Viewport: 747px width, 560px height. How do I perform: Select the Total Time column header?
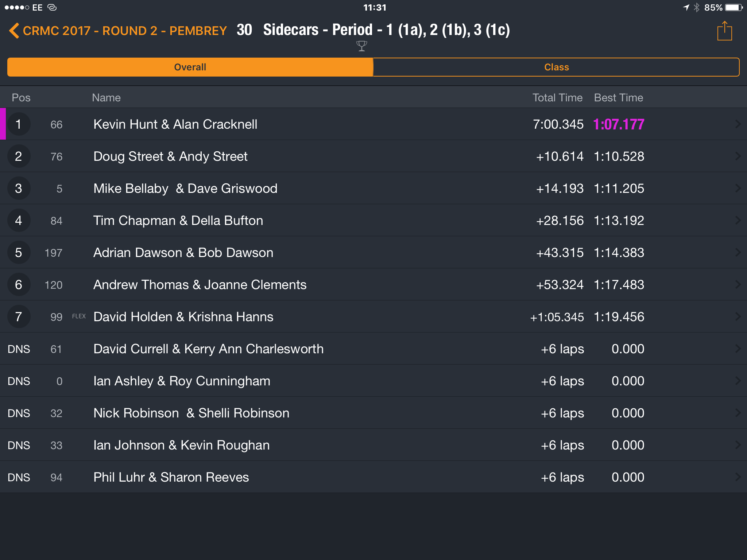(x=557, y=98)
